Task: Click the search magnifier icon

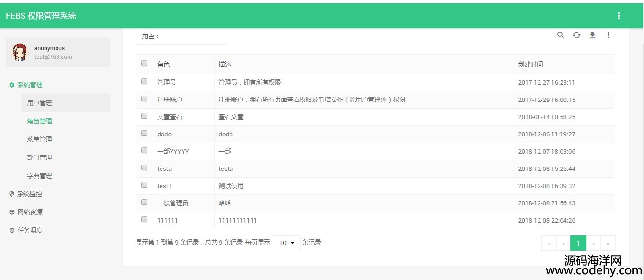Action: (560, 35)
